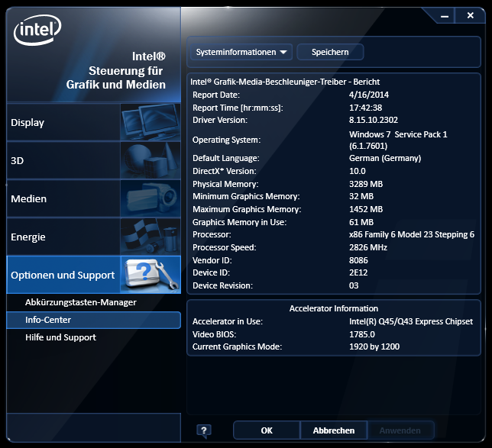The height and width of the screenshot is (448, 492).
Task: Select the Display menu label
Action: click(x=28, y=123)
